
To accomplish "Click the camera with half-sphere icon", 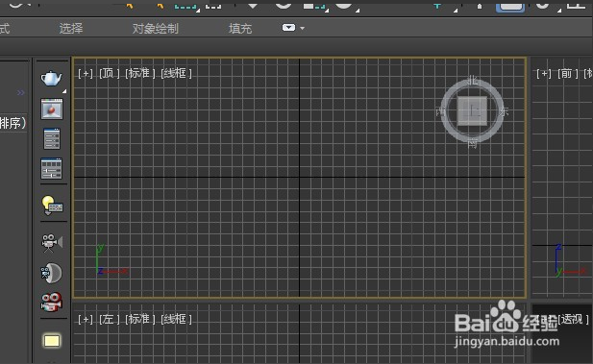I will 52,273.
